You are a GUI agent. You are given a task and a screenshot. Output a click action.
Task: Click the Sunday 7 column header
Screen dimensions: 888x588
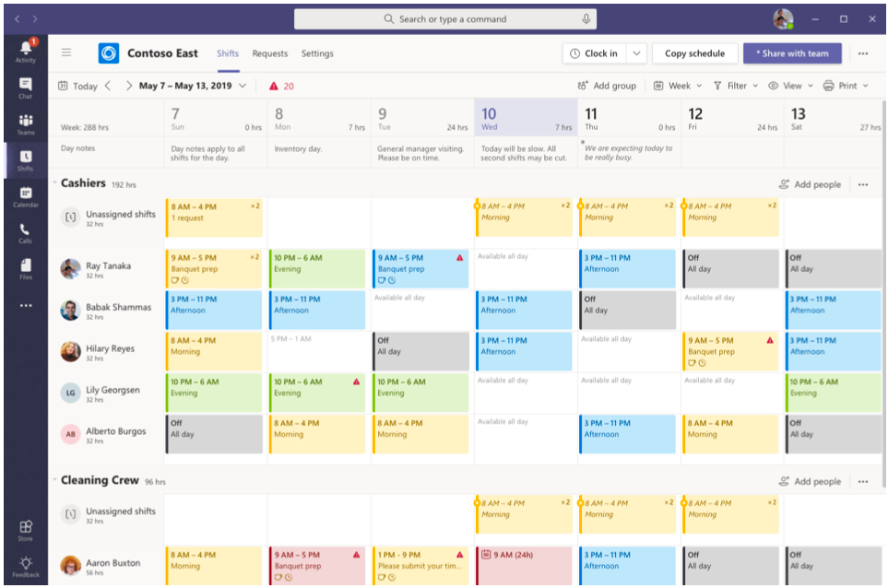216,118
